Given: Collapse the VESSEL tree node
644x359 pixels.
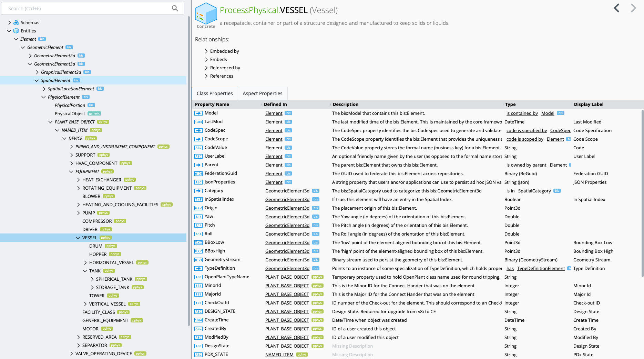Looking at the screenshot, I should (x=78, y=238).
